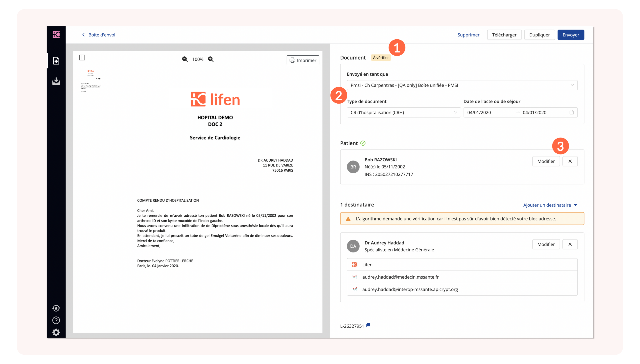Screen dimensions: 640x364
Task: Click the patient verified check icon
Action: click(x=363, y=143)
